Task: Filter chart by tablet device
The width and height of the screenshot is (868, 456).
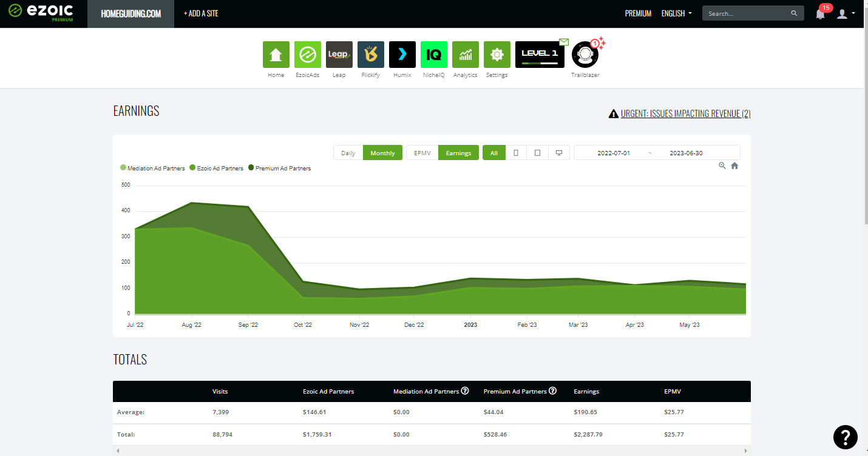Action: tap(537, 153)
